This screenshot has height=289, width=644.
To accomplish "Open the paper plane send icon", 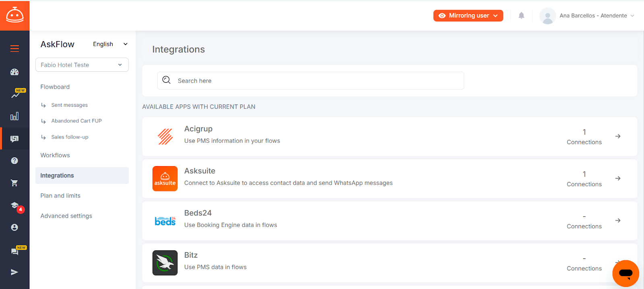I will click(x=14, y=272).
